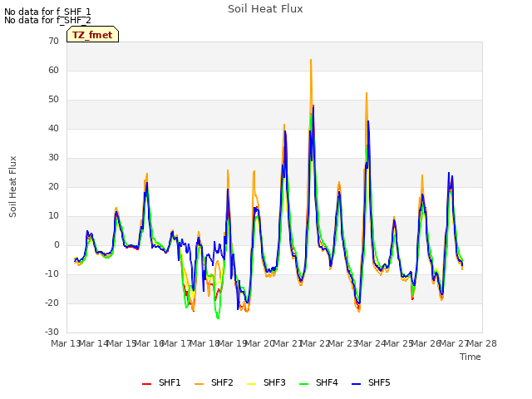Click the y-axis value -30

click(52, 332)
